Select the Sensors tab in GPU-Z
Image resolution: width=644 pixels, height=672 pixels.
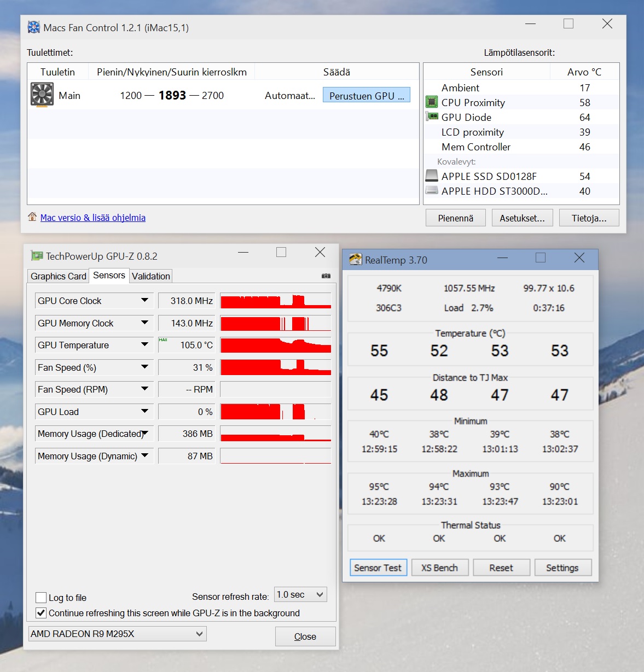tap(109, 275)
